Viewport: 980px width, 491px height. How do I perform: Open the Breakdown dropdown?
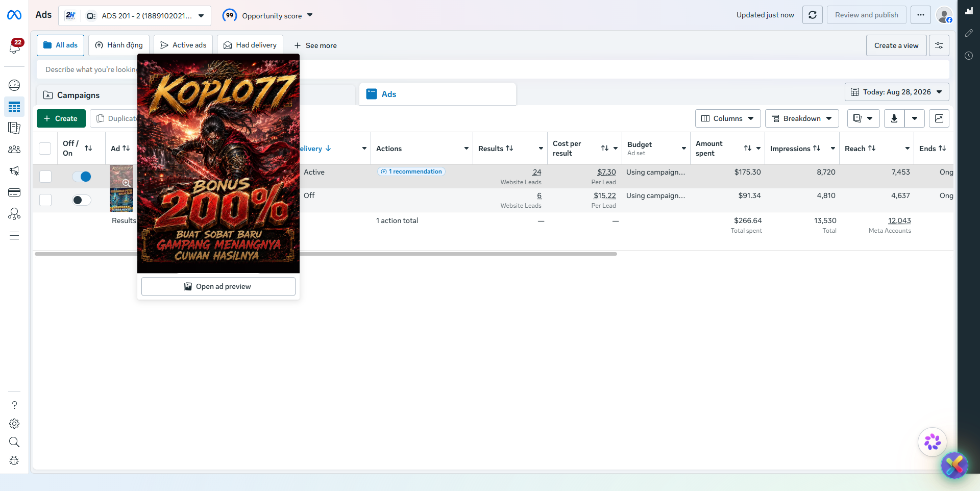coord(802,118)
